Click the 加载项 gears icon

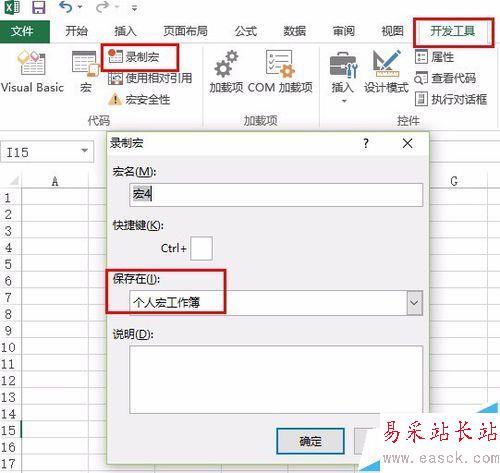pyautogui.click(x=226, y=71)
